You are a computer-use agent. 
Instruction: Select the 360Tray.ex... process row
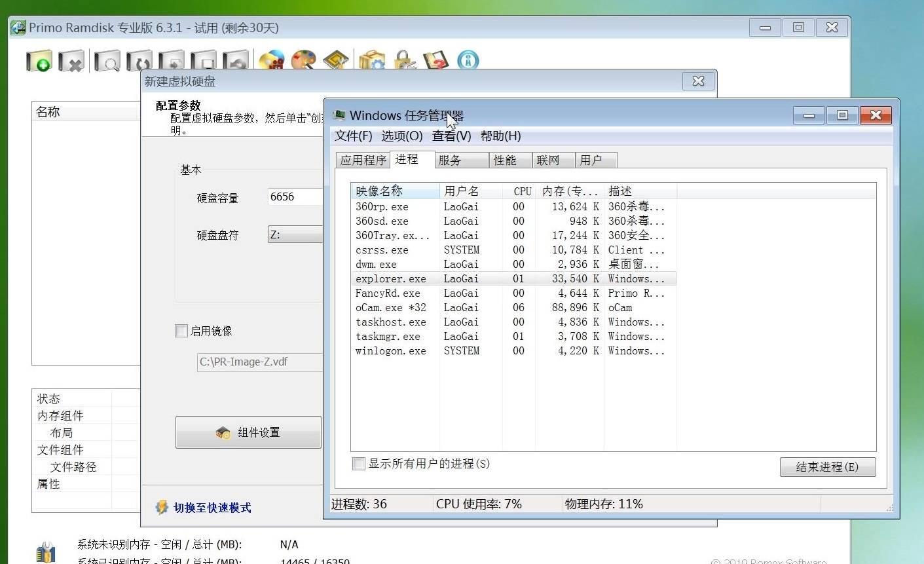(x=513, y=235)
